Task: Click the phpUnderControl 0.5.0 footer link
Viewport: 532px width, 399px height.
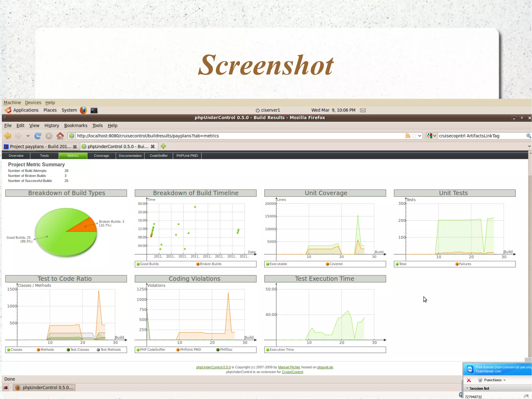Action: (214, 367)
